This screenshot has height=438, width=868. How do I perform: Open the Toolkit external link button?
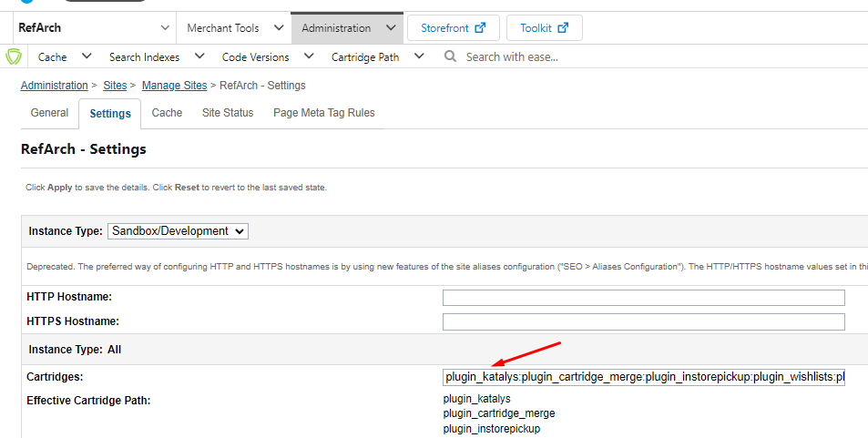544,28
